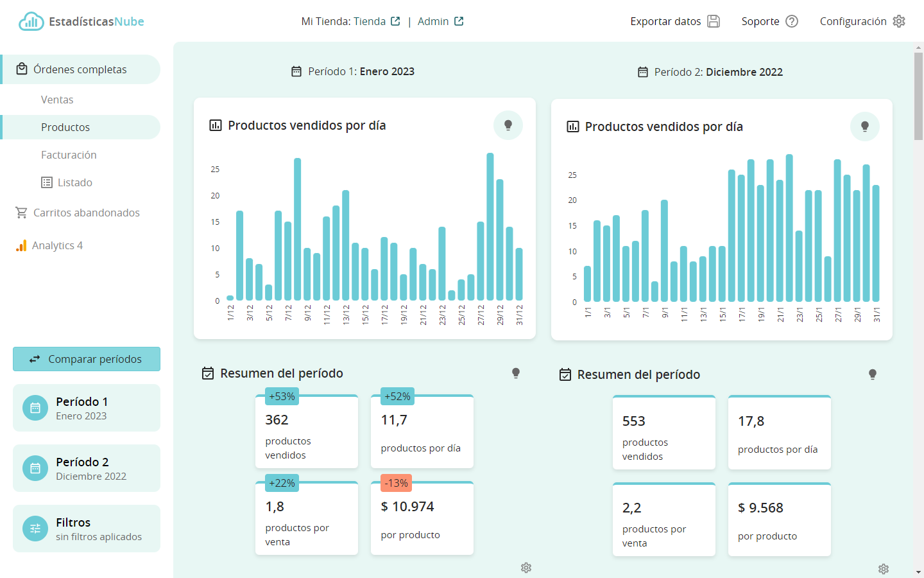Click the scrollbar up arrow
924x578 pixels.
click(x=919, y=47)
